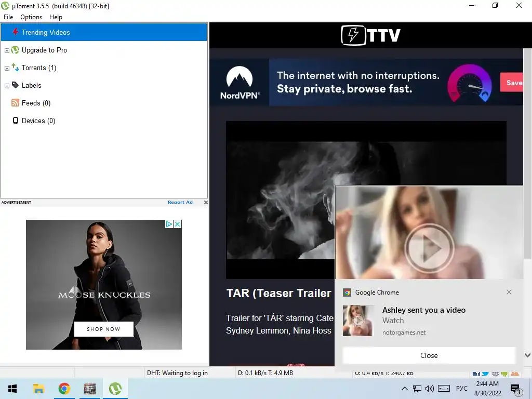The image size is (532, 399).
Task: Click the TTV panel vertical scrollbar
Action: pyautogui.click(x=528, y=154)
